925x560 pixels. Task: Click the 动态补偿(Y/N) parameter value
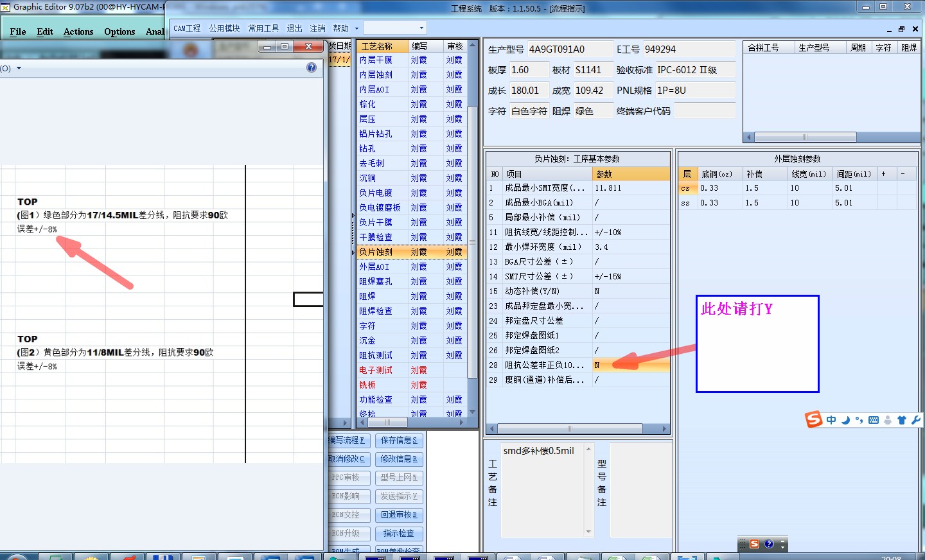[631, 291]
